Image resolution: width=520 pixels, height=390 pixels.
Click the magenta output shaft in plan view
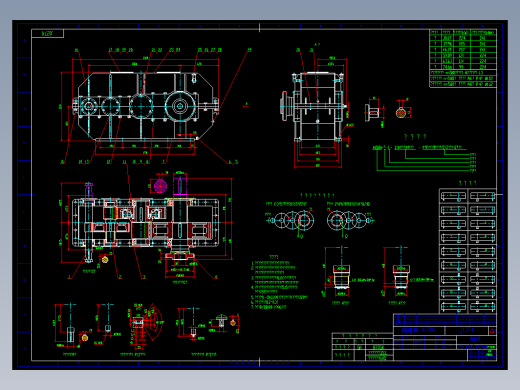click(x=180, y=186)
